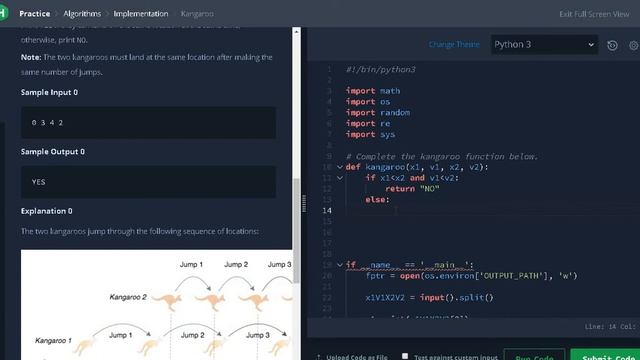Click Exit Full Screen View
Screen dimensions: 640x360
pyautogui.click(x=594, y=14)
